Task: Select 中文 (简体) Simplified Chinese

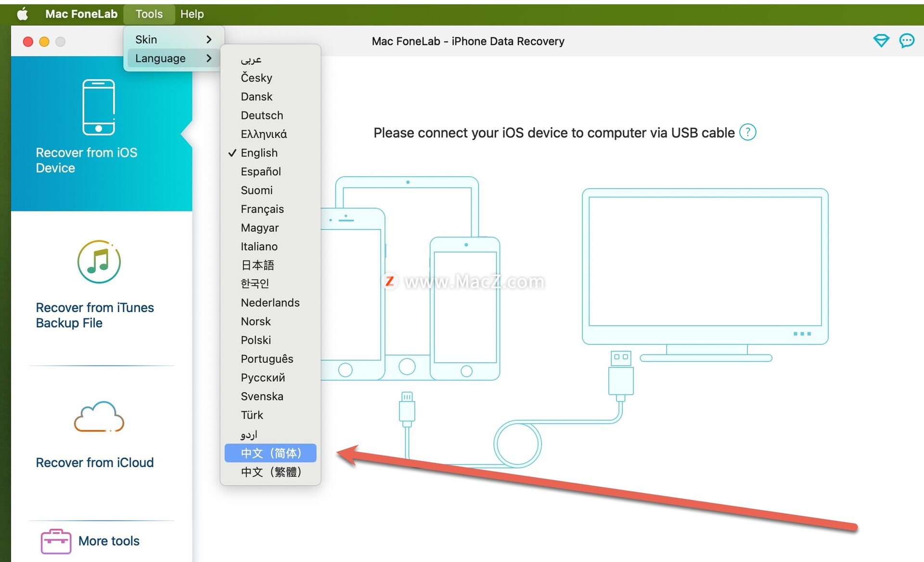Action: pyautogui.click(x=270, y=453)
